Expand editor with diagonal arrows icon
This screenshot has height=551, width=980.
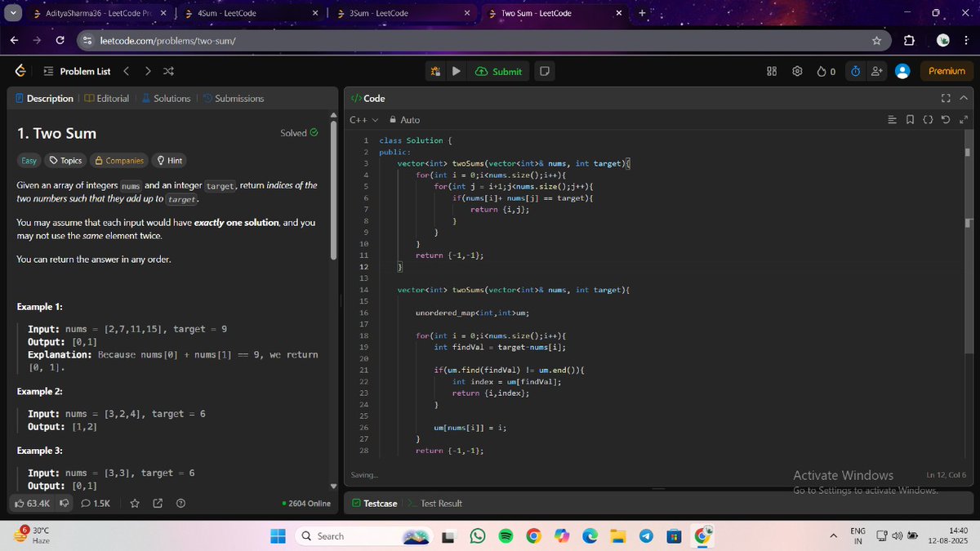[964, 120]
